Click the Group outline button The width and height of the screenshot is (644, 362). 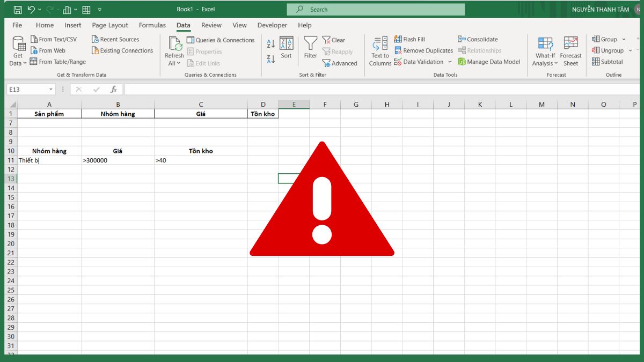coord(605,39)
